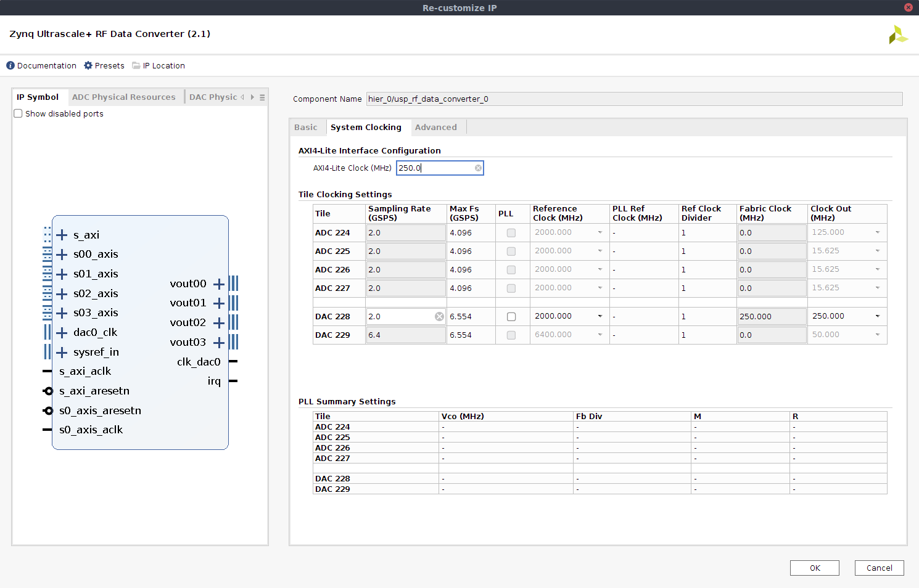This screenshot has height=588, width=919.
Task: Select the s0_axis_aclk port label
Action: [91, 430]
